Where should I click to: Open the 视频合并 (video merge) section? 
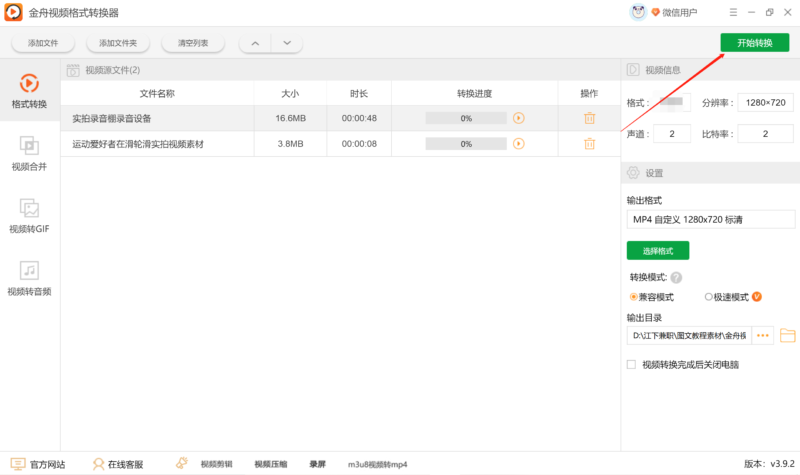click(29, 153)
